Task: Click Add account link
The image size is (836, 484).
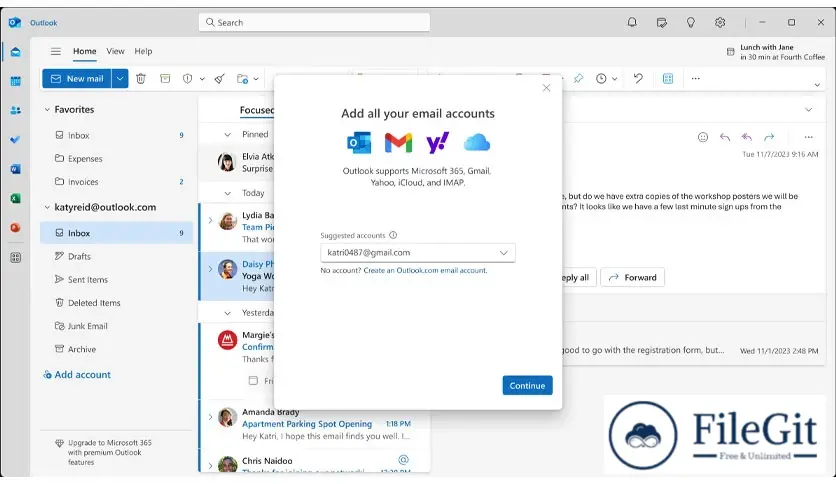Action: click(x=77, y=375)
